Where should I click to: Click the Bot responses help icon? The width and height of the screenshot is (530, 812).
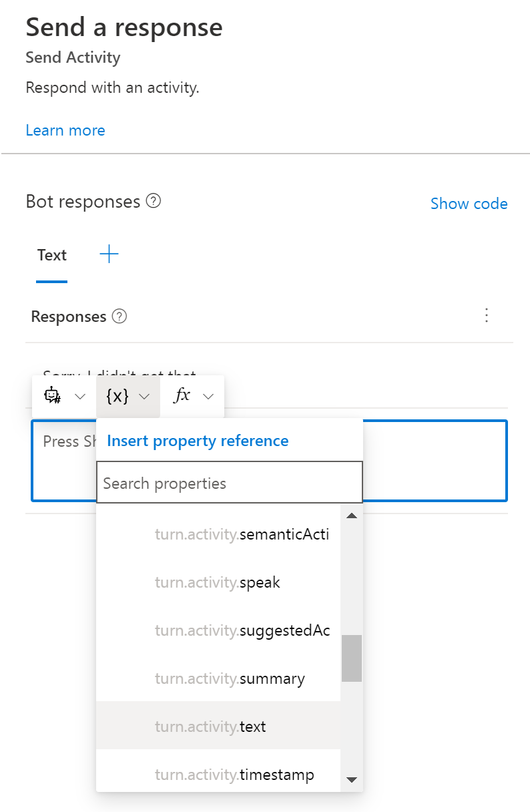(x=154, y=201)
